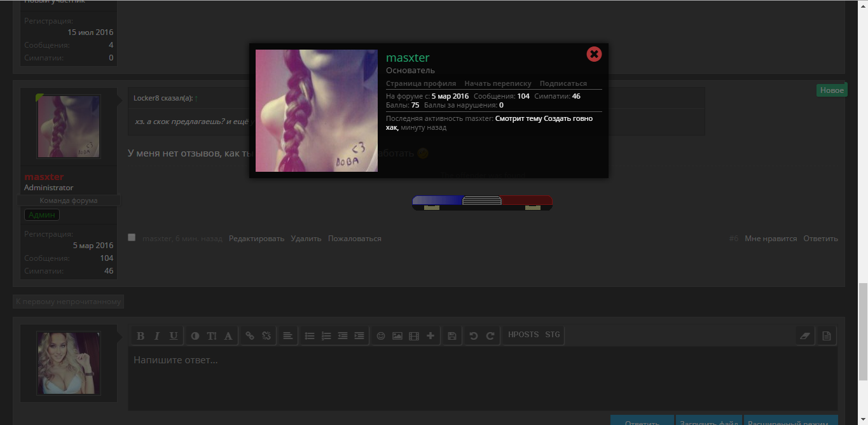The height and width of the screenshot is (425, 868).
Task: Open the text color picker in editor
Action: pos(195,336)
